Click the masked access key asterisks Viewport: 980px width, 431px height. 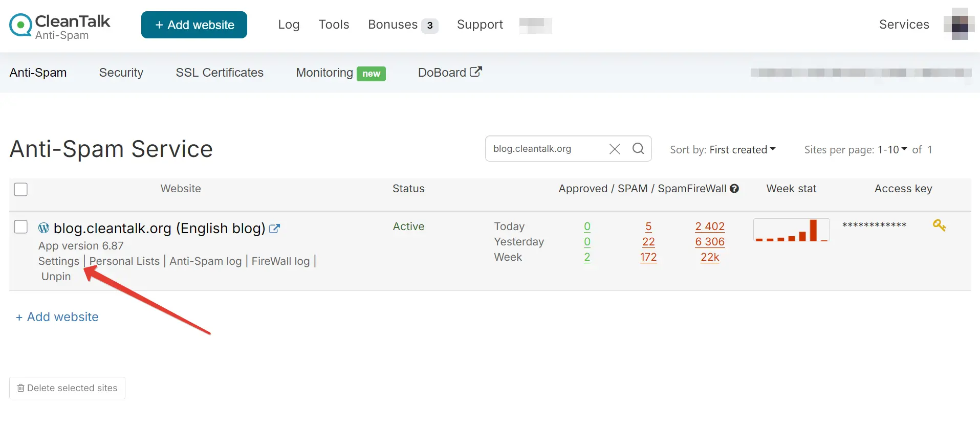[x=874, y=225]
